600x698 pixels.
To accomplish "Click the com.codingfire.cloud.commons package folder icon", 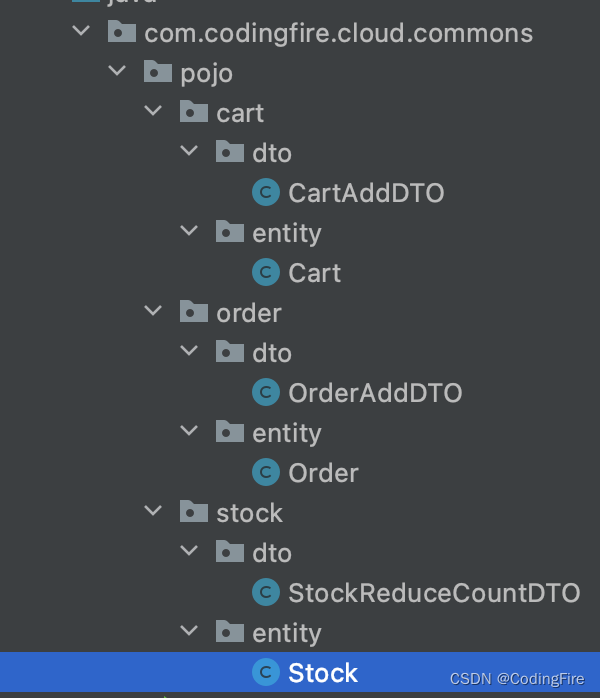I will coord(122,32).
